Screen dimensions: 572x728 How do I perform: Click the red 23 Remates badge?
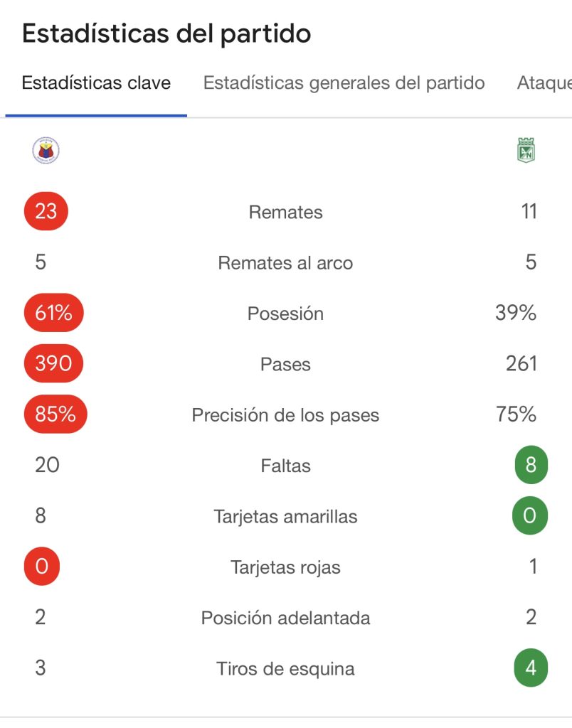(x=46, y=211)
